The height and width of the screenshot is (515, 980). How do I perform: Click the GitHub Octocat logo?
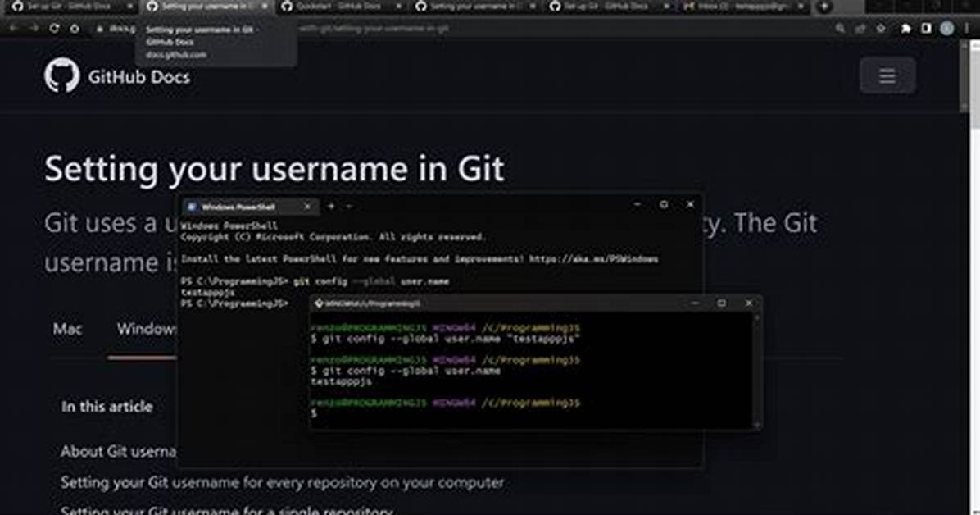pos(62,75)
